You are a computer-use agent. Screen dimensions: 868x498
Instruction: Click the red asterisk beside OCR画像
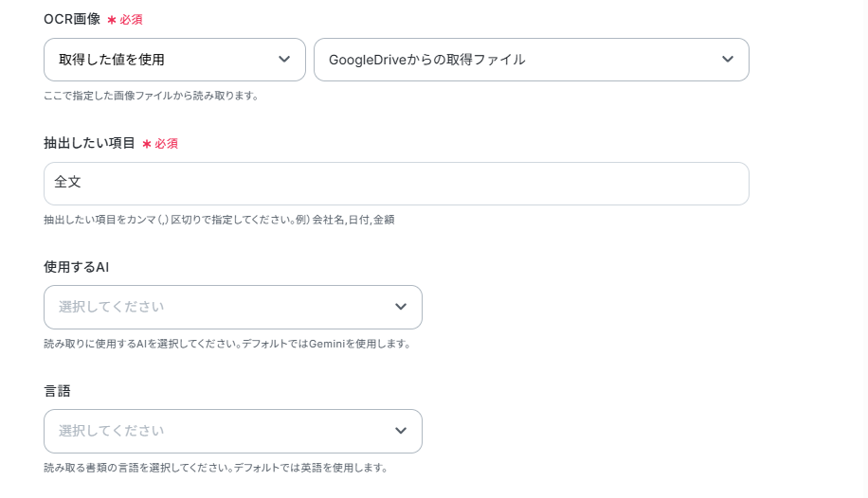point(111,20)
